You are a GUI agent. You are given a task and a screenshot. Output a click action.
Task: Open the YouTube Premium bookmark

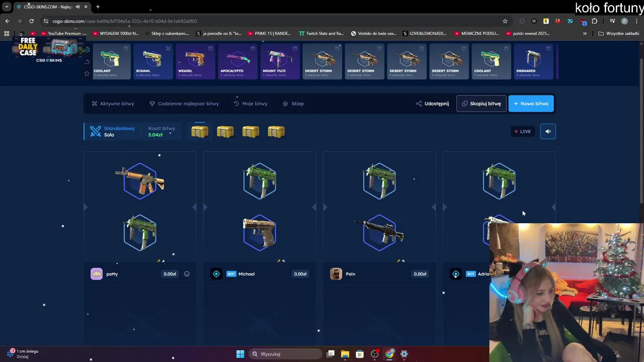pyautogui.click(x=64, y=33)
